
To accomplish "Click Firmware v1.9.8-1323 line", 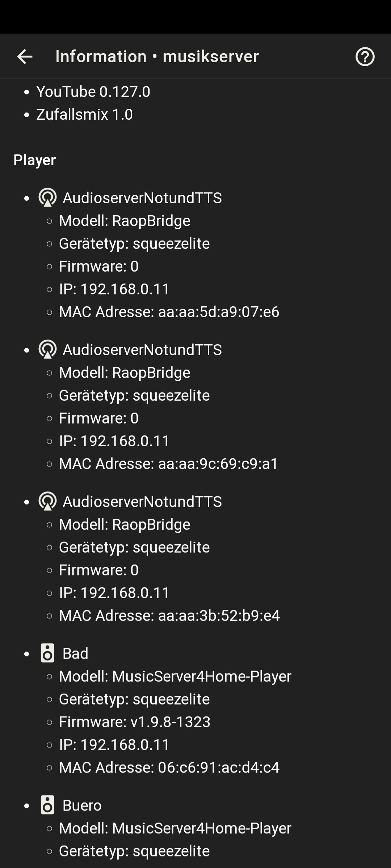I will click(134, 722).
